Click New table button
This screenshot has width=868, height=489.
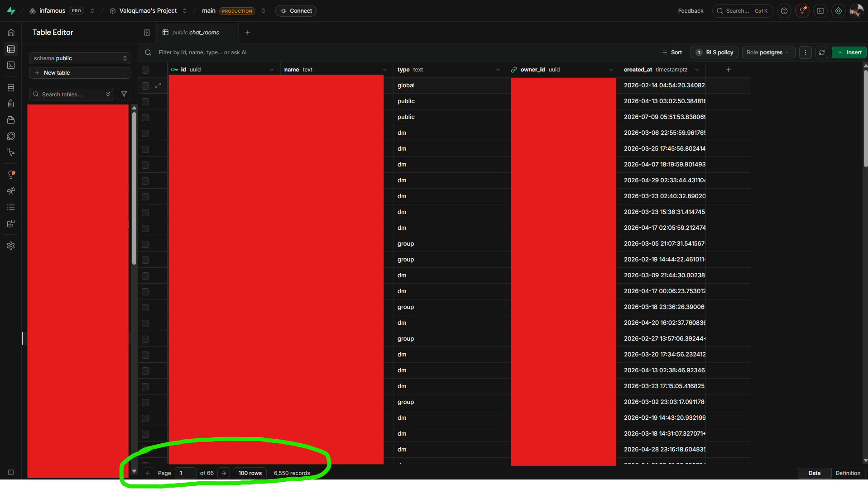80,73
